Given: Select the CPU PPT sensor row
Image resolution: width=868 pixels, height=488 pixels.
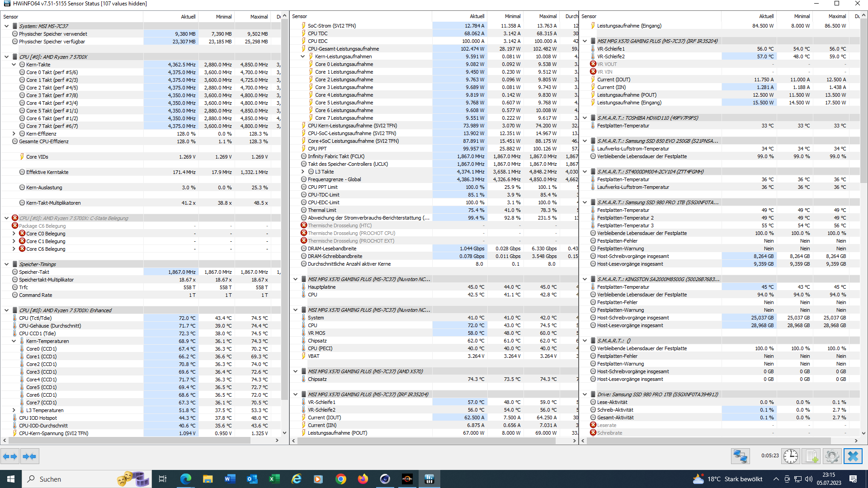Looking at the screenshot, I should [x=317, y=149].
